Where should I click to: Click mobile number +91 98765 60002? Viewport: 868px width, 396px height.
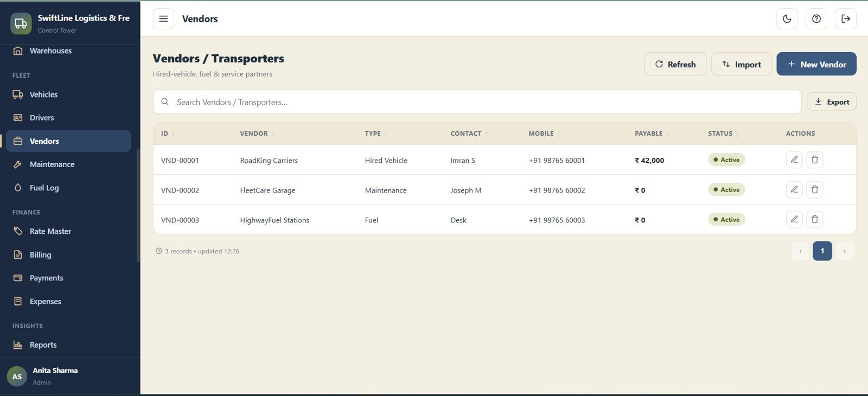pyautogui.click(x=557, y=190)
